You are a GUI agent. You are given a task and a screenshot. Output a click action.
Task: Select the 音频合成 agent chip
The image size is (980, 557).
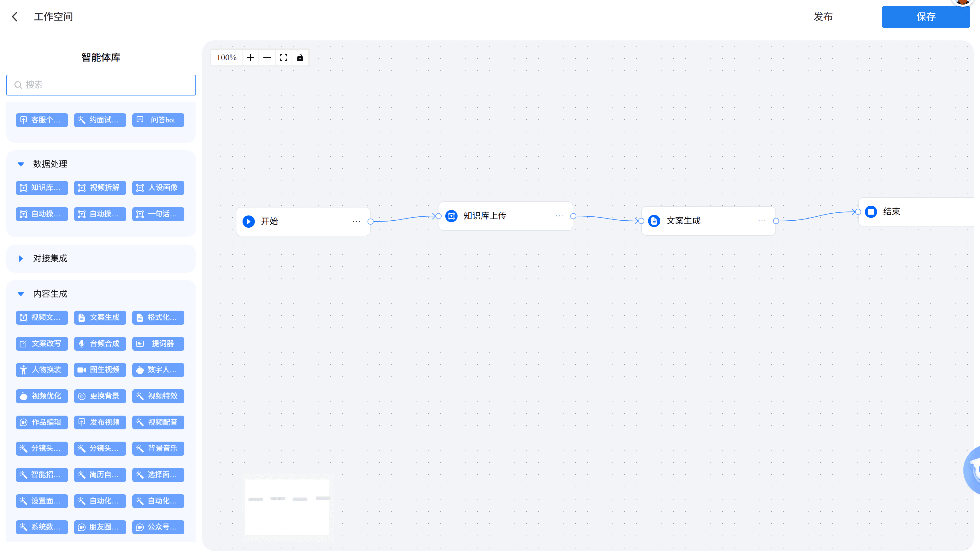click(x=100, y=343)
